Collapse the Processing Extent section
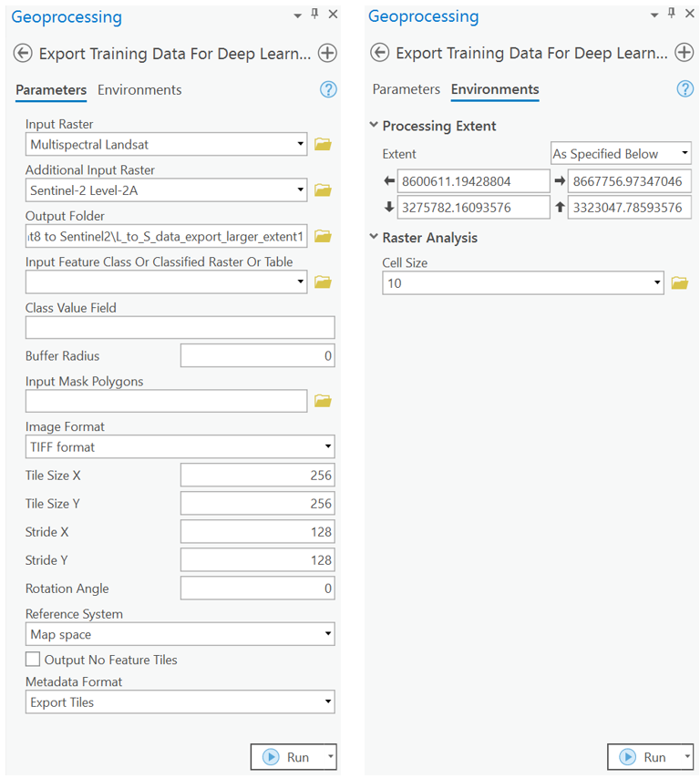The width and height of the screenshot is (700, 778). coord(374,125)
